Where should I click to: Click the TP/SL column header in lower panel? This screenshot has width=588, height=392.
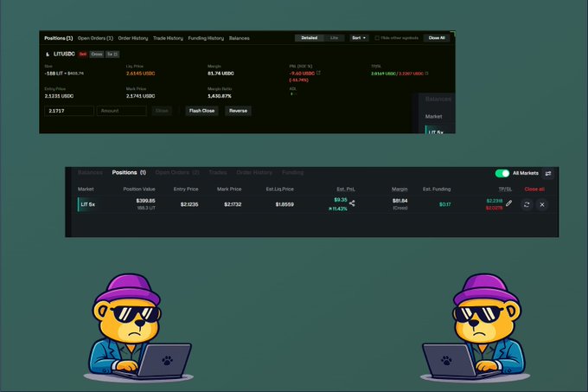505,189
